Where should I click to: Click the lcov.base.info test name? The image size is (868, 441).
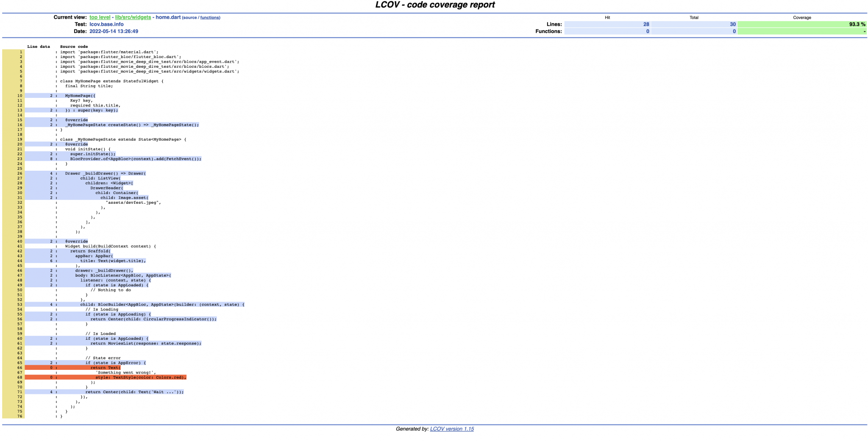(x=106, y=25)
